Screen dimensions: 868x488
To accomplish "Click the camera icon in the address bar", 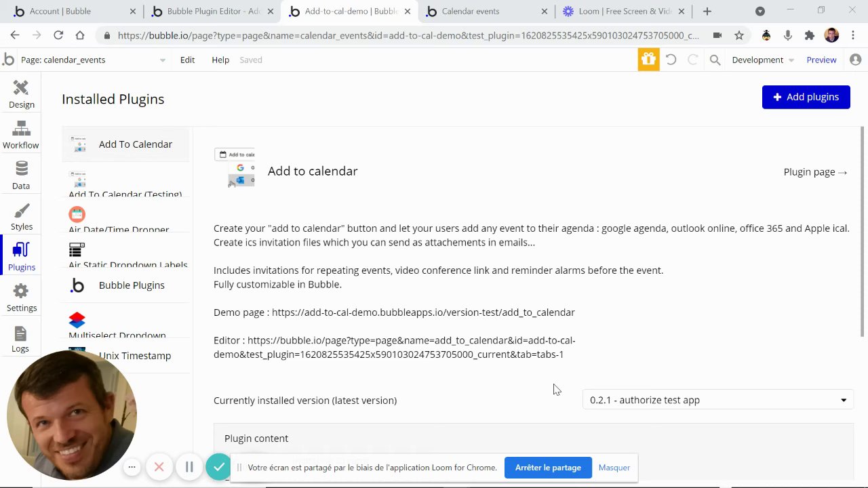I will click(x=717, y=35).
